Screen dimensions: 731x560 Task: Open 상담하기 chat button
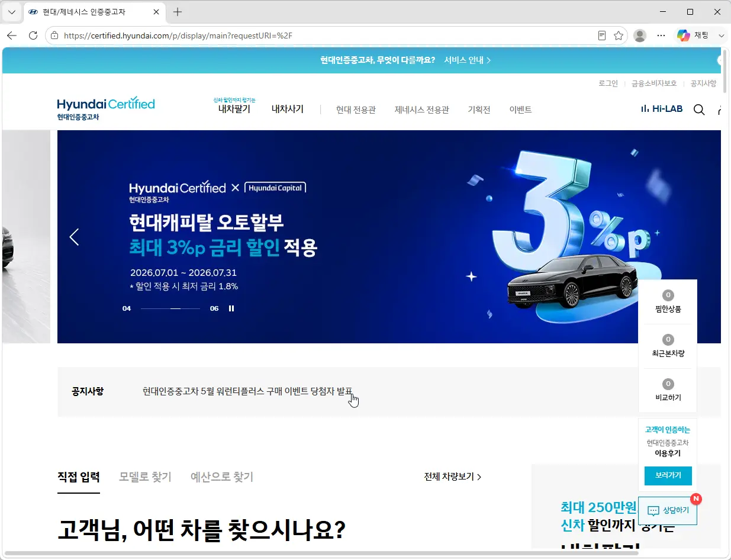668,510
